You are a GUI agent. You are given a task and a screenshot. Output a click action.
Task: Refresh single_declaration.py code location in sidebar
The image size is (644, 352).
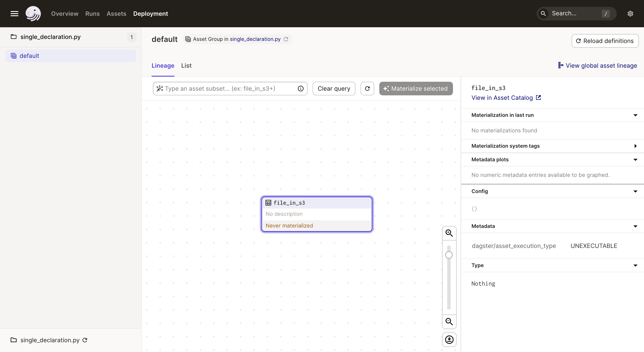click(85, 340)
